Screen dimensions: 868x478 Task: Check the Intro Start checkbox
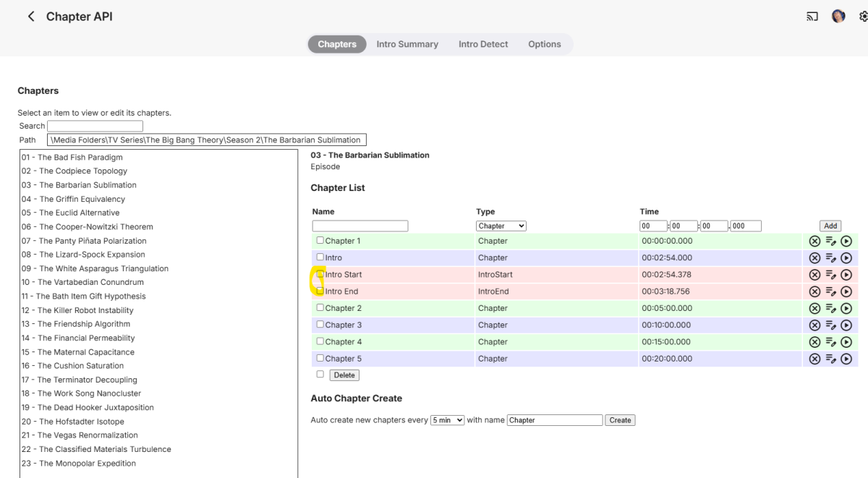pos(320,274)
